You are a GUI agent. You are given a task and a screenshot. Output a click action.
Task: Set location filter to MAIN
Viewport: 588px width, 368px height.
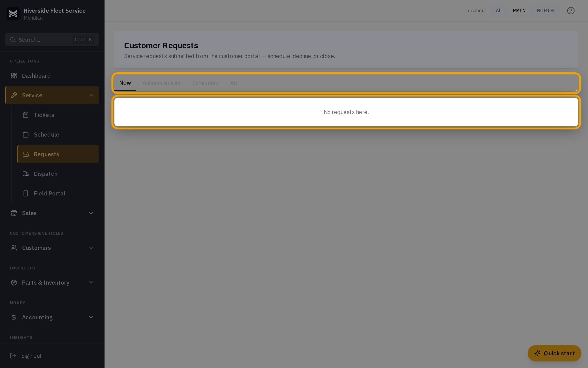click(519, 11)
